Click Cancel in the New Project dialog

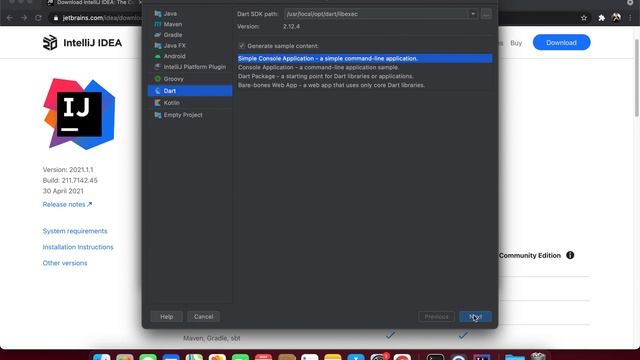coord(203,316)
